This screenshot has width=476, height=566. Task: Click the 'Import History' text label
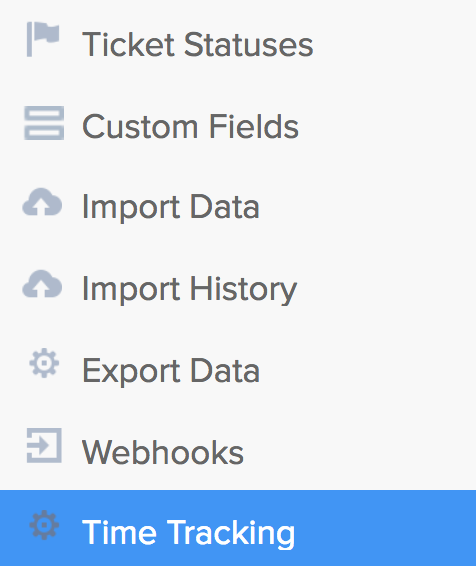coord(189,290)
